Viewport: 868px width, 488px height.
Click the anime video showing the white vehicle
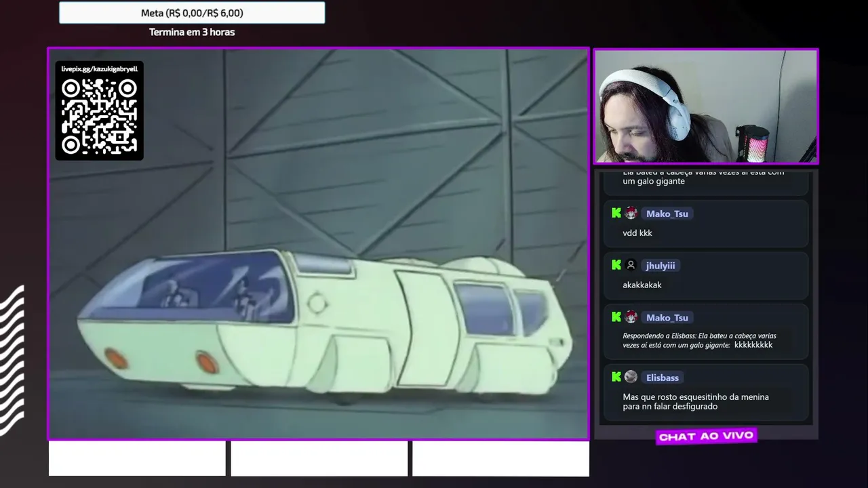point(318,244)
